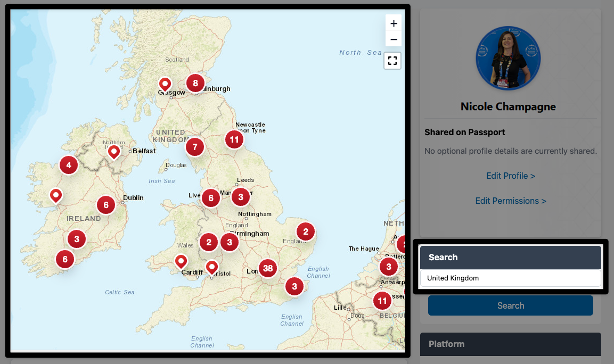
Task: Open the cluster of 38 near London
Action: [x=268, y=268]
